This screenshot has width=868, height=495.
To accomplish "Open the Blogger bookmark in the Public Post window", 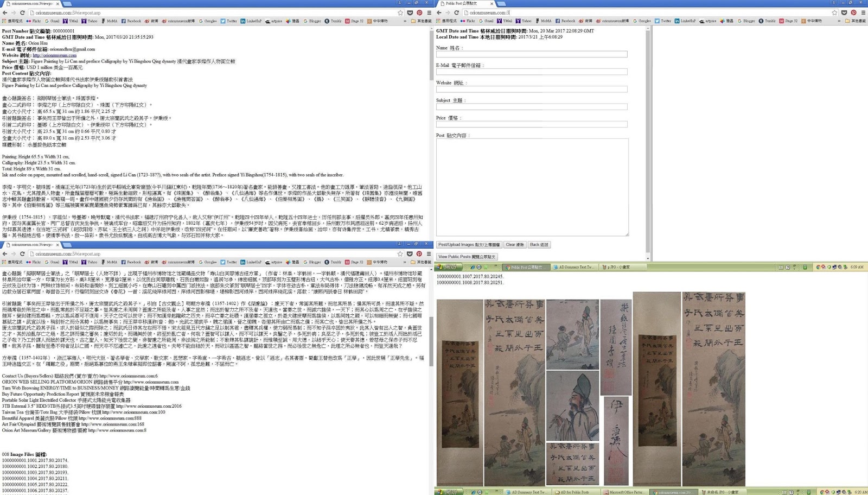I will [x=746, y=21].
